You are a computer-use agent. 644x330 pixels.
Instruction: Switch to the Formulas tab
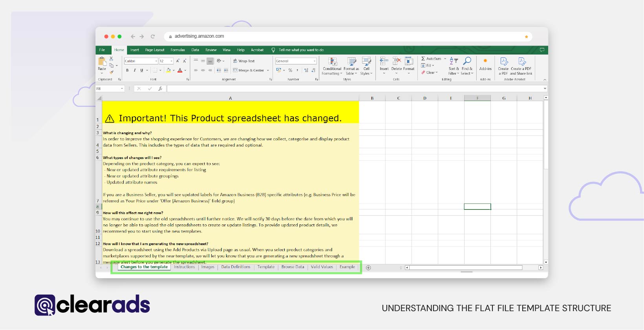click(x=177, y=50)
